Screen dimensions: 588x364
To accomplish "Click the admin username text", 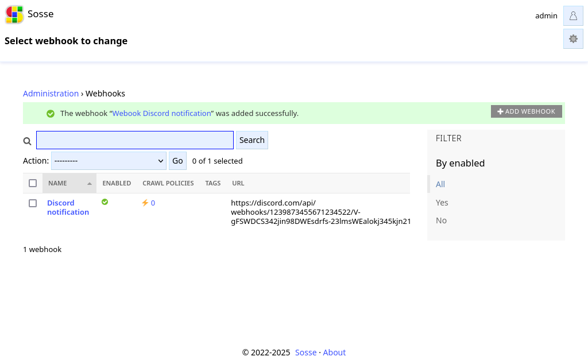I will point(546,16).
